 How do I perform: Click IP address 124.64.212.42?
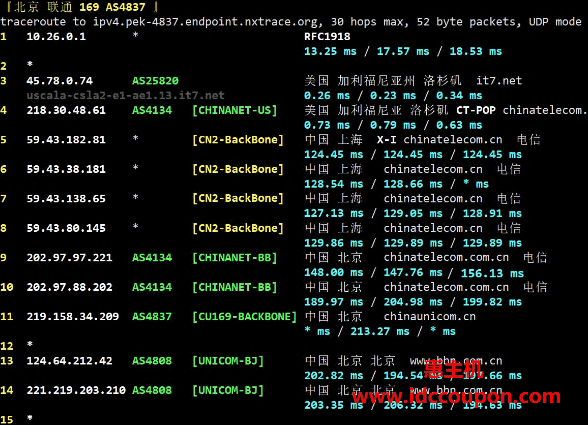coord(69,361)
